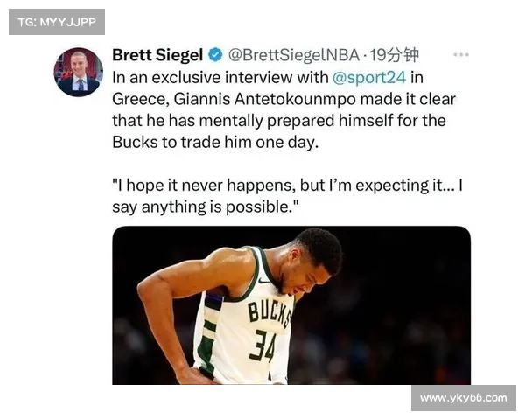Open the three-dot more options menu

coord(461,55)
